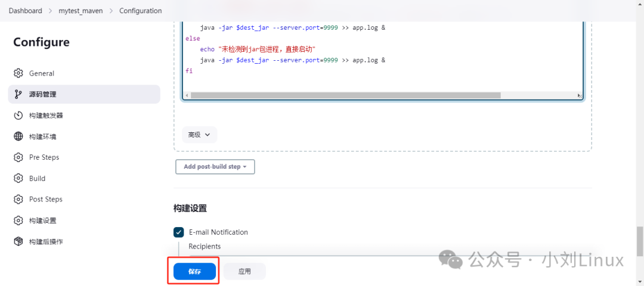Save the configuration with 保存
Image resolution: width=644 pixels, height=286 pixels.
click(x=194, y=272)
